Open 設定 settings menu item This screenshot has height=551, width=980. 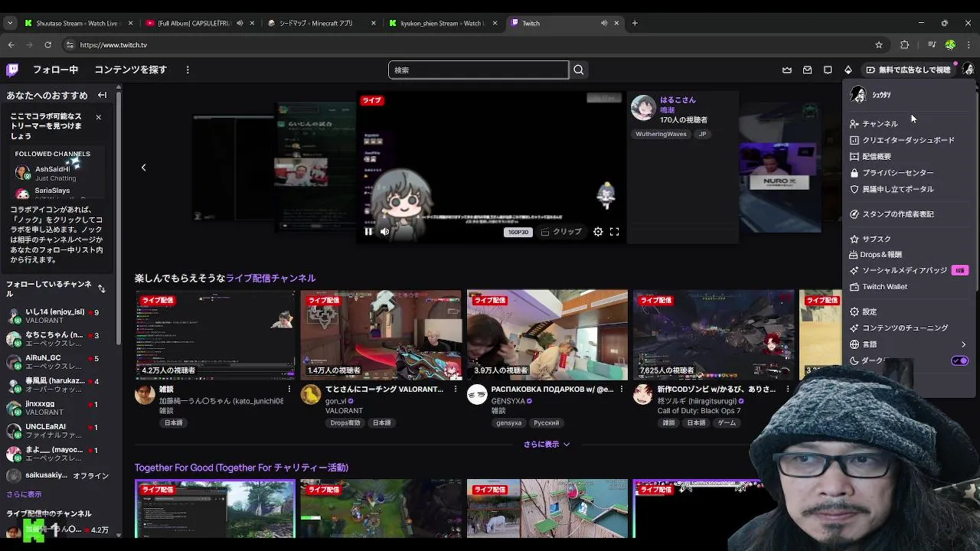pos(910,311)
